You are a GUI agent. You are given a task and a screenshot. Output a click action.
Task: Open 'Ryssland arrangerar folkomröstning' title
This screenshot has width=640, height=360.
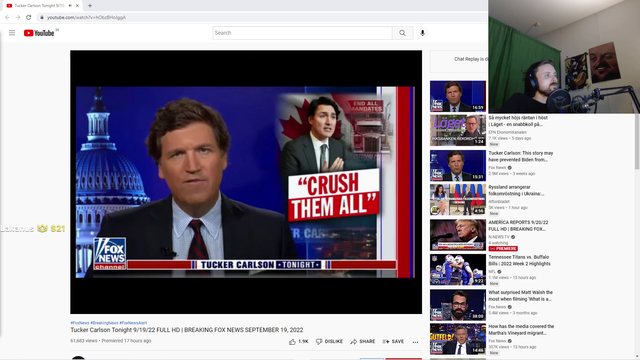tap(516, 190)
